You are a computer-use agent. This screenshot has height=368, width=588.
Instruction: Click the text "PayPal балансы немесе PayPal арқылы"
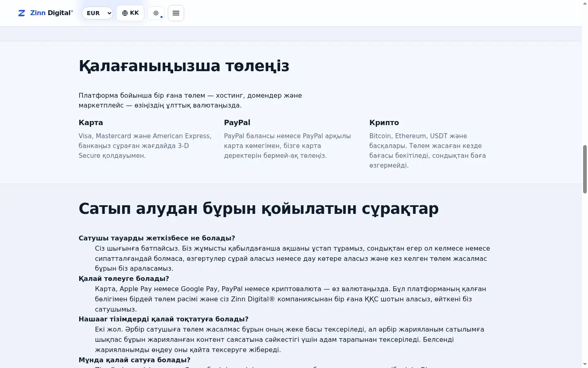(x=287, y=136)
